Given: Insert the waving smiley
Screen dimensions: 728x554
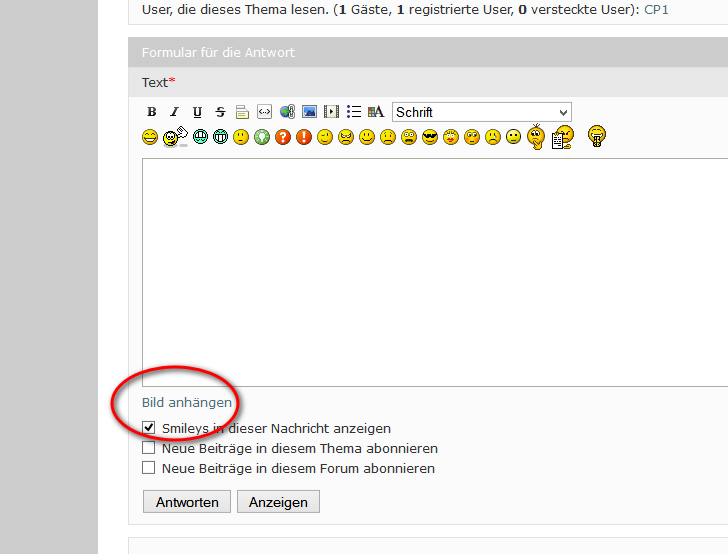Looking at the screenshot, I should 175,137.
